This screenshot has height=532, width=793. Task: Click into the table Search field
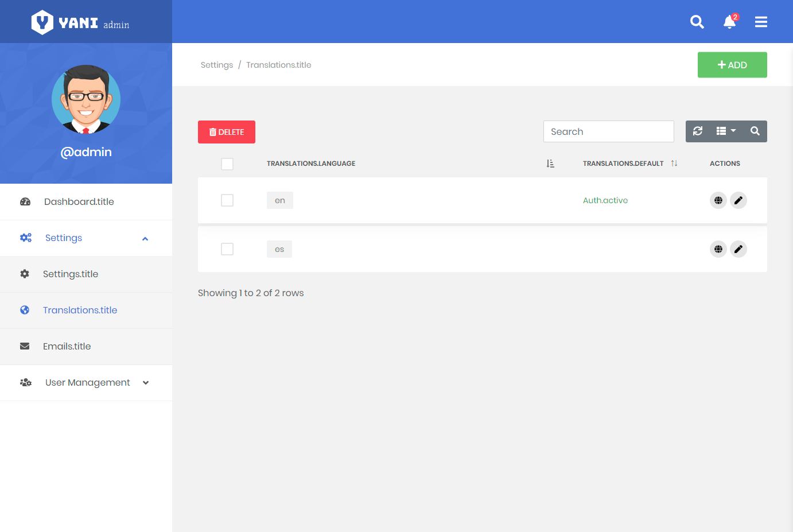[x=608, y=131]
